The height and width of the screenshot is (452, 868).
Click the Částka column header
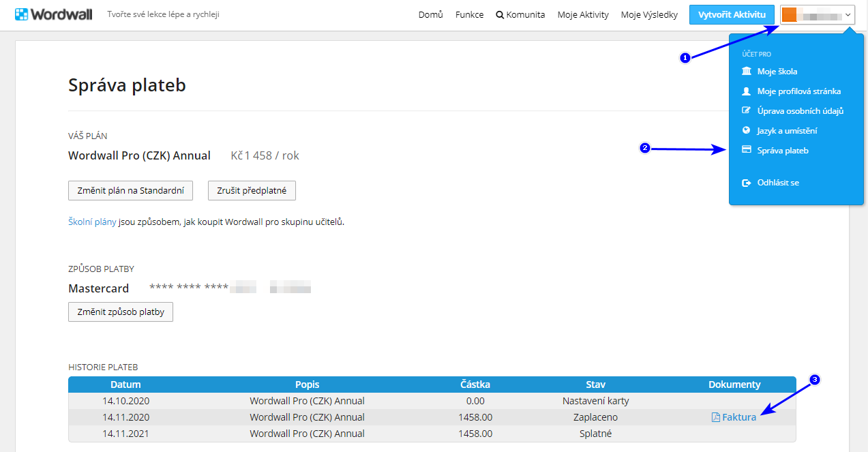click(x=475, y=385)
